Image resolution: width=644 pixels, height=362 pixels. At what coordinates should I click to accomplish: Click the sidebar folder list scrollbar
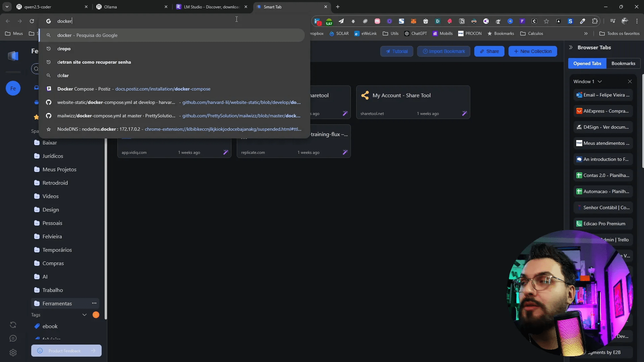106,228
